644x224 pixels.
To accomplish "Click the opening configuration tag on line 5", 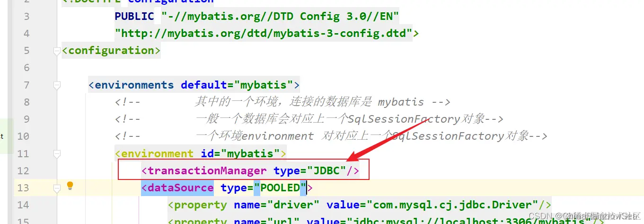I will [111, 50].
